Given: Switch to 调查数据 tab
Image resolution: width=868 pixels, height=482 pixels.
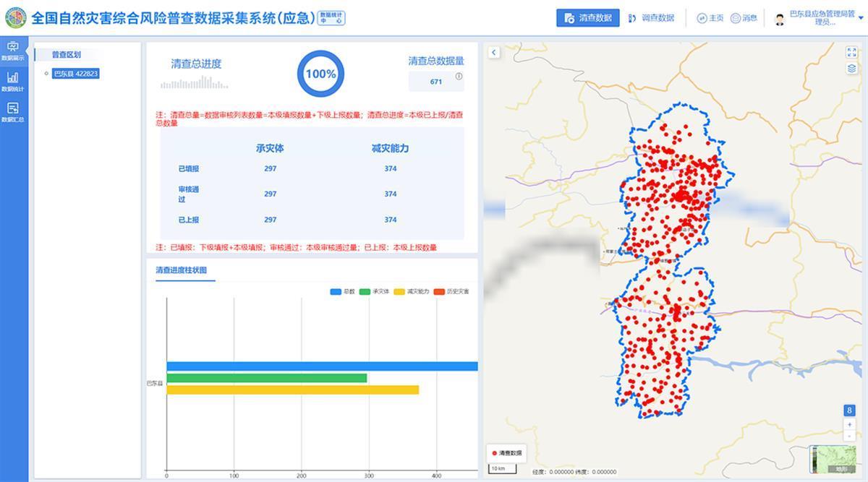Looking at the screenshot, I should click(x=650, y=18).
